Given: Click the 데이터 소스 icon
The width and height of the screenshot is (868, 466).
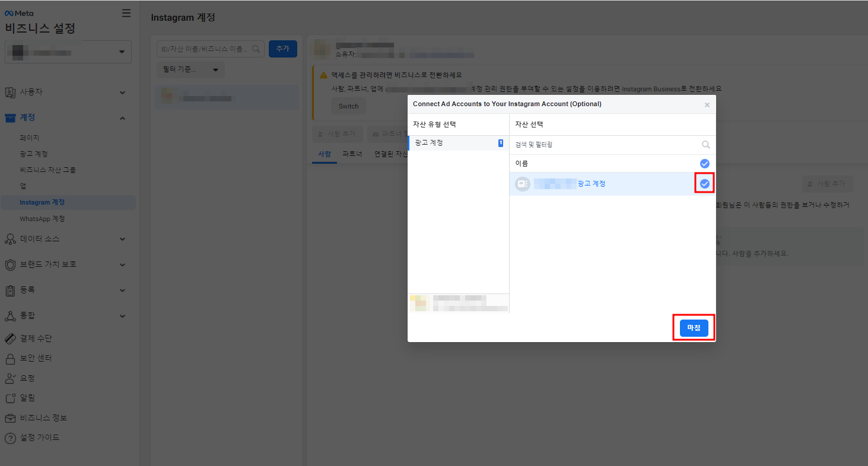Looking at the screenshot, I should click(10, 239).
